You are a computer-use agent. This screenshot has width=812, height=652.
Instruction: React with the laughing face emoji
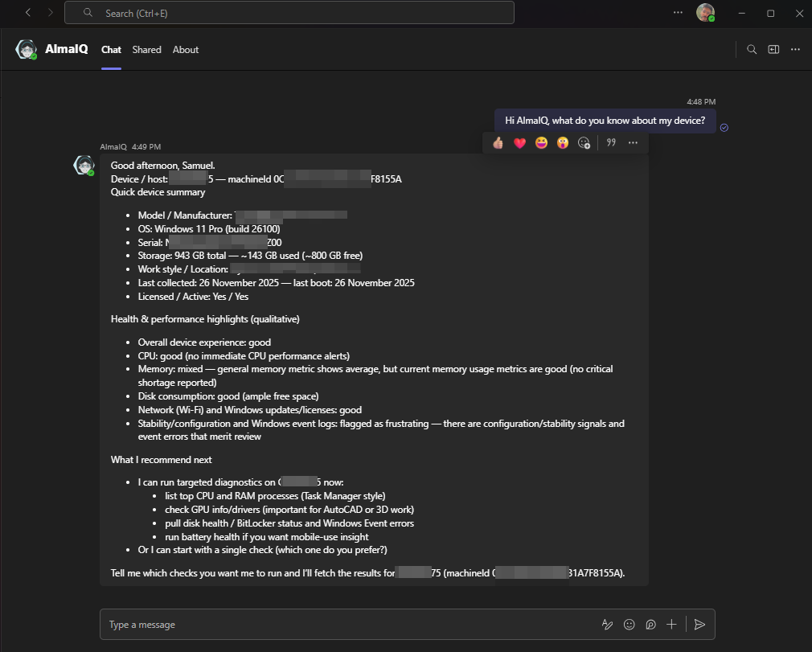[x=541, y=143]
